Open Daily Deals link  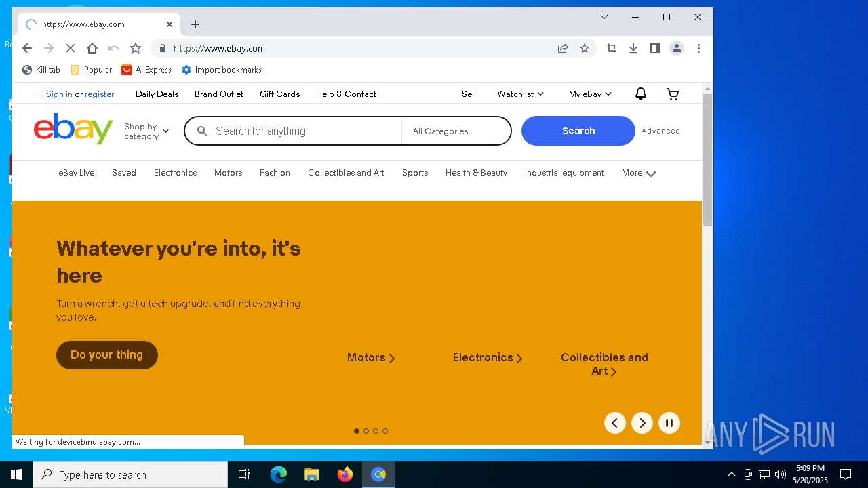[x=157, y=94]
